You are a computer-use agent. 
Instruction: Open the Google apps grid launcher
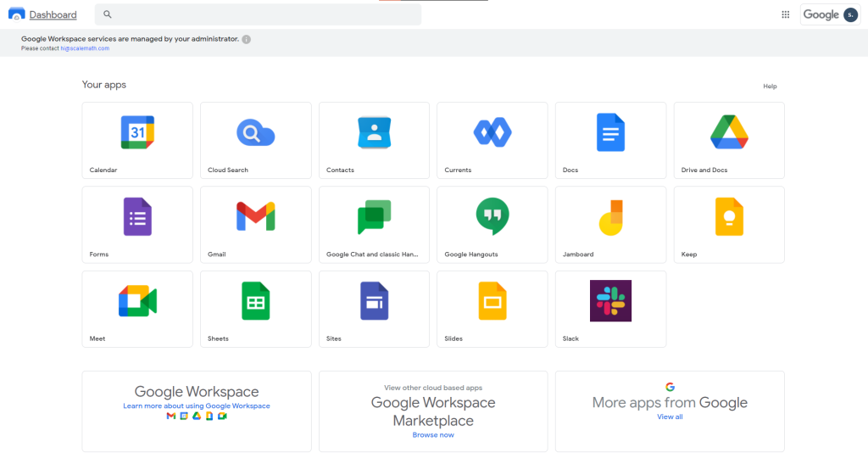coord(785,14)
